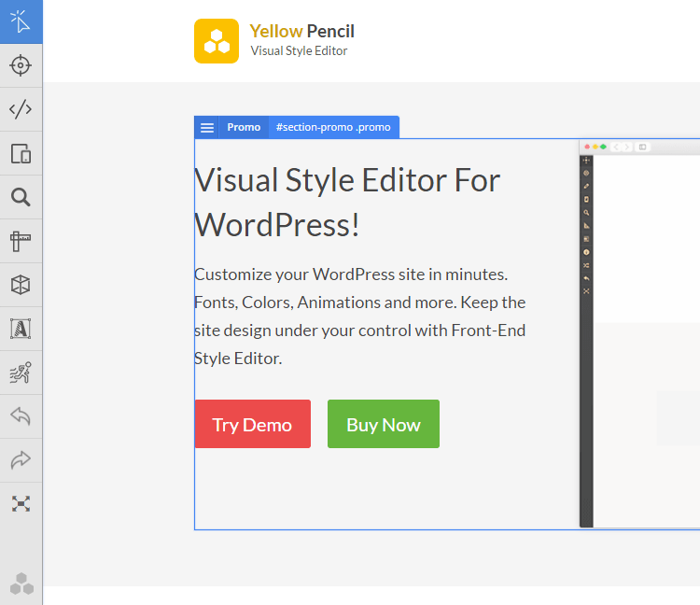
Task: Click the Try Demo button
Action: coord(253,424)
